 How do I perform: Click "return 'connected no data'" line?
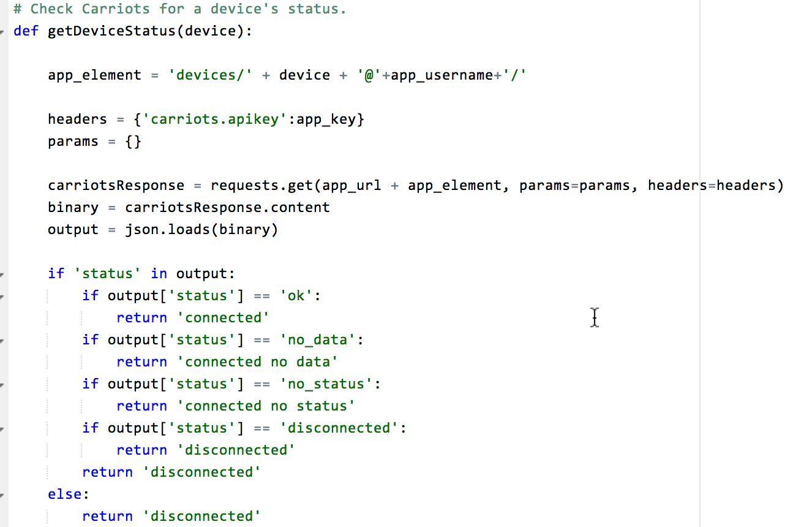click(227, 362)
